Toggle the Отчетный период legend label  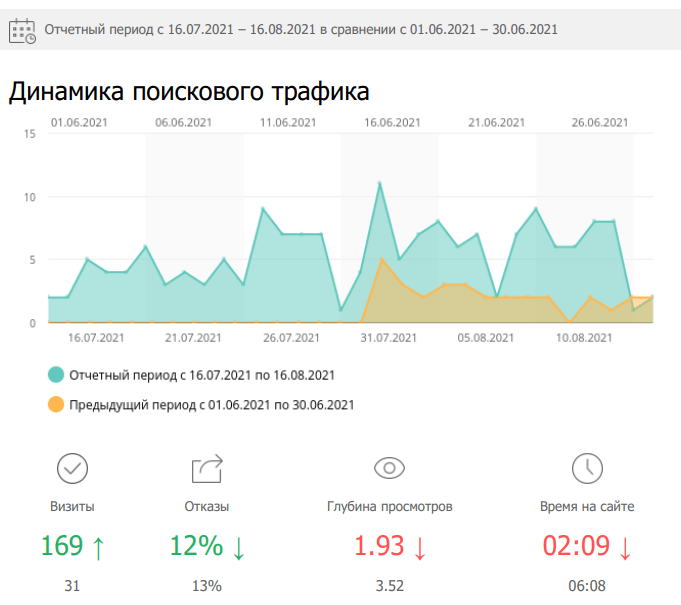202,375
